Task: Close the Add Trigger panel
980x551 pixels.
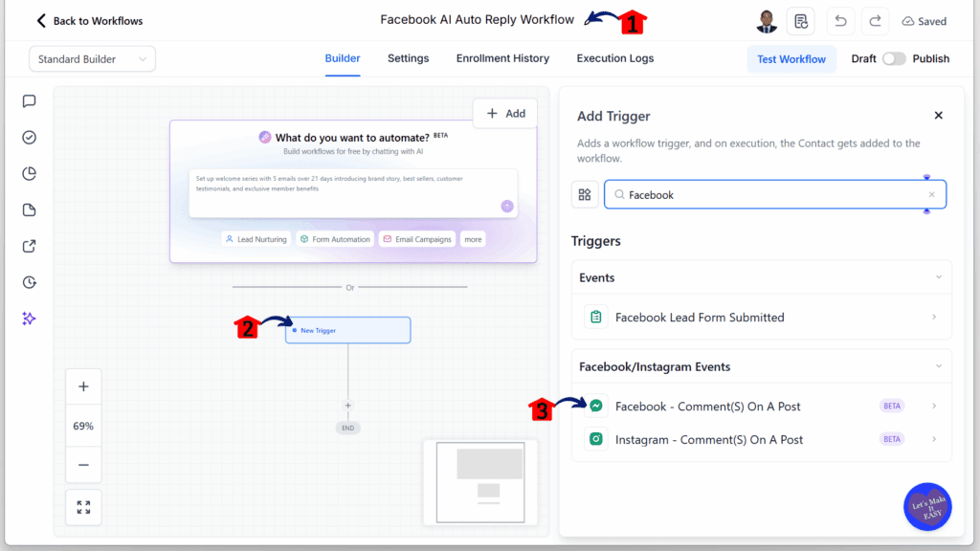Action: pyautogui.click(x=938, y=116)
